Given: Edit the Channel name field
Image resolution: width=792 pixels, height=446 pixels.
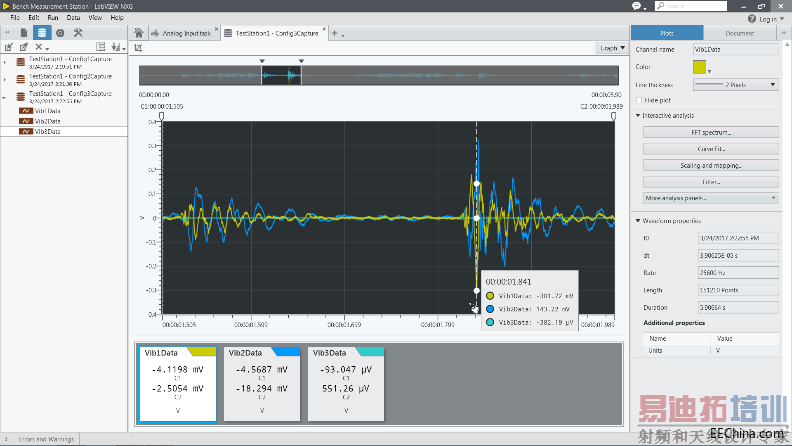Looking at the screenshot, I should point(736,49).
